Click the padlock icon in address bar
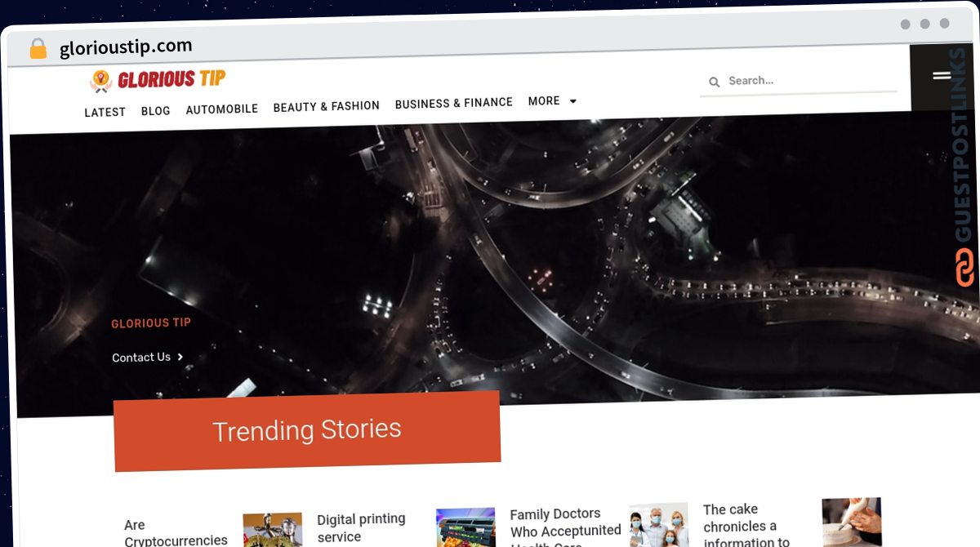 (x=38, y=49)
